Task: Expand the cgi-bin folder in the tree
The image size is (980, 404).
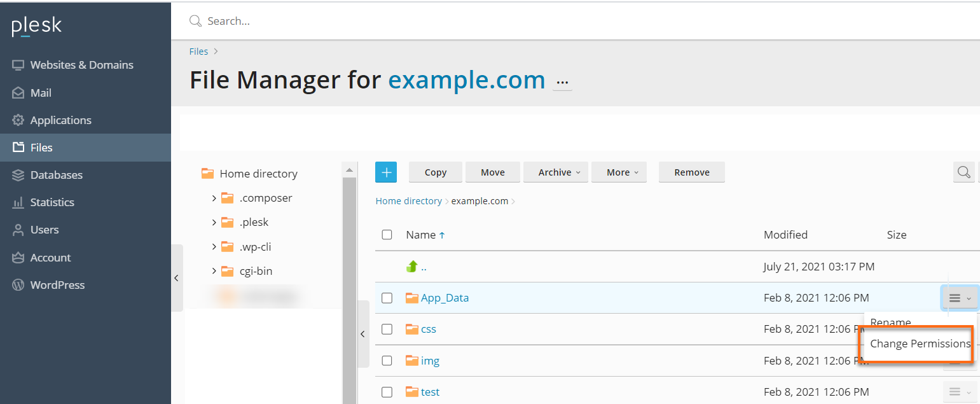Action: [215, 270]
